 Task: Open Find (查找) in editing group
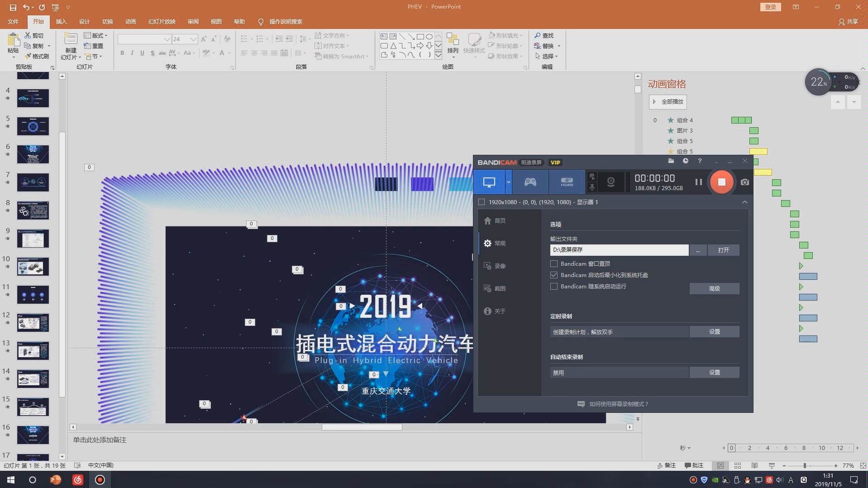(544, 35)
